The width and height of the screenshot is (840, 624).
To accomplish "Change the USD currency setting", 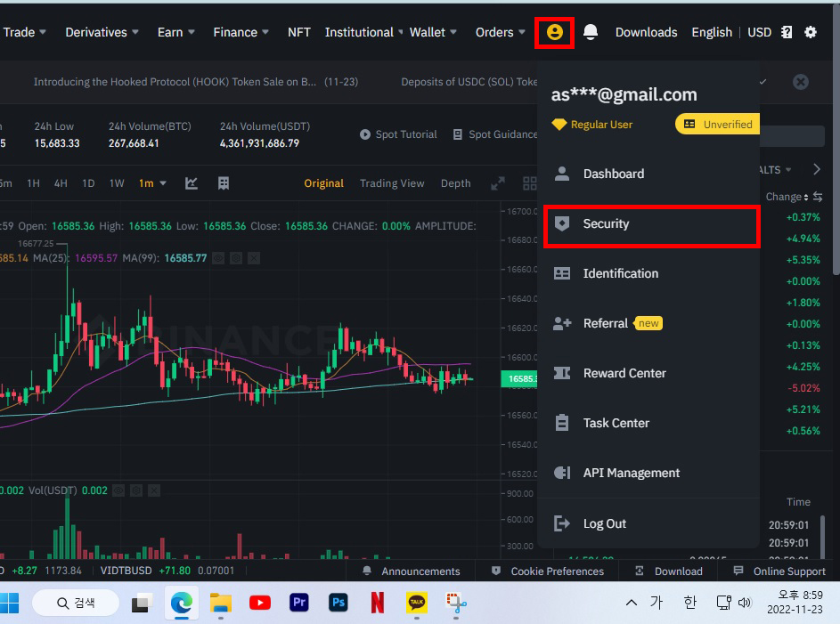I will click(x=759, y=32).
